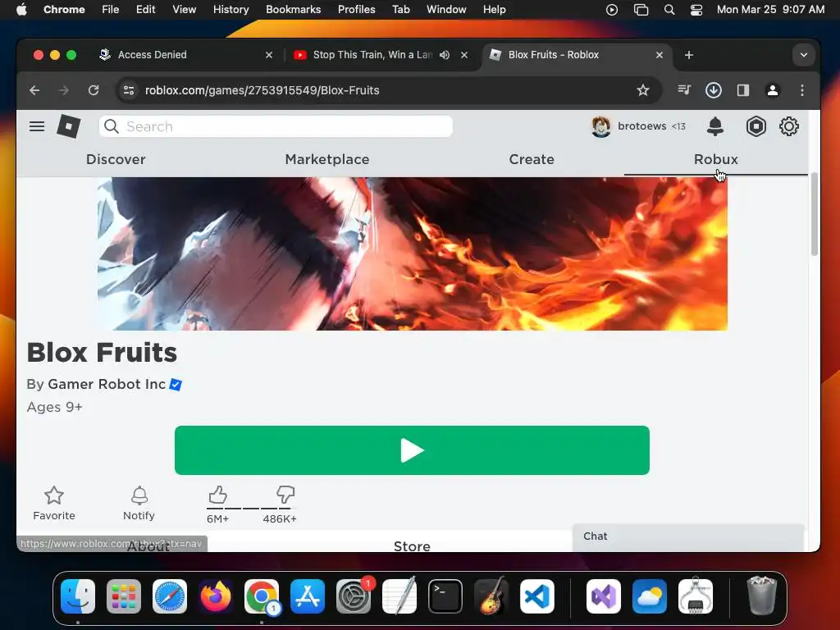
Task: Open the Discover navigation tab
Action: click(116, 159)
